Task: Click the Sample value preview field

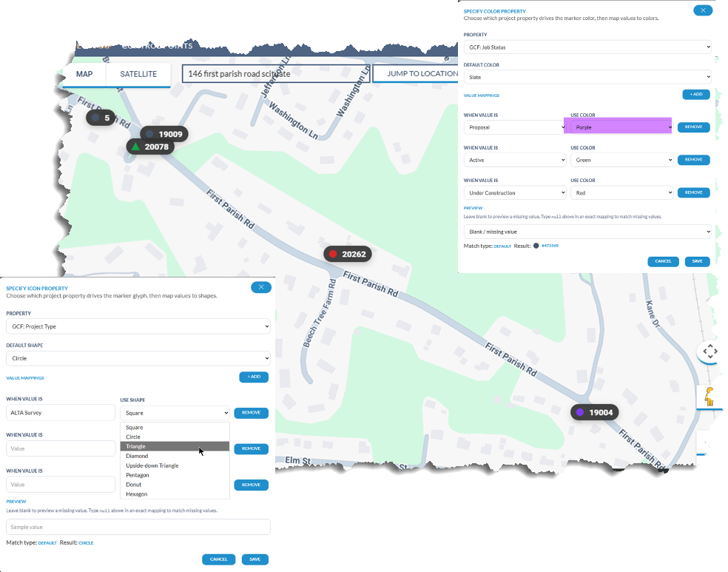Action: coord(138,527)
